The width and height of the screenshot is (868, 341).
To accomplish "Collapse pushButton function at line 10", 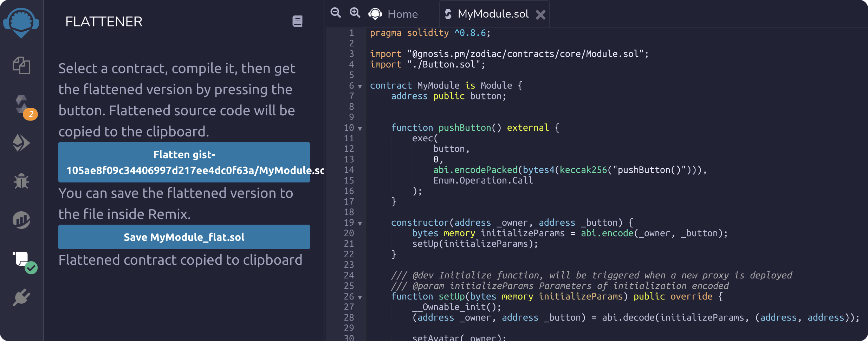I will click(360, 129).
